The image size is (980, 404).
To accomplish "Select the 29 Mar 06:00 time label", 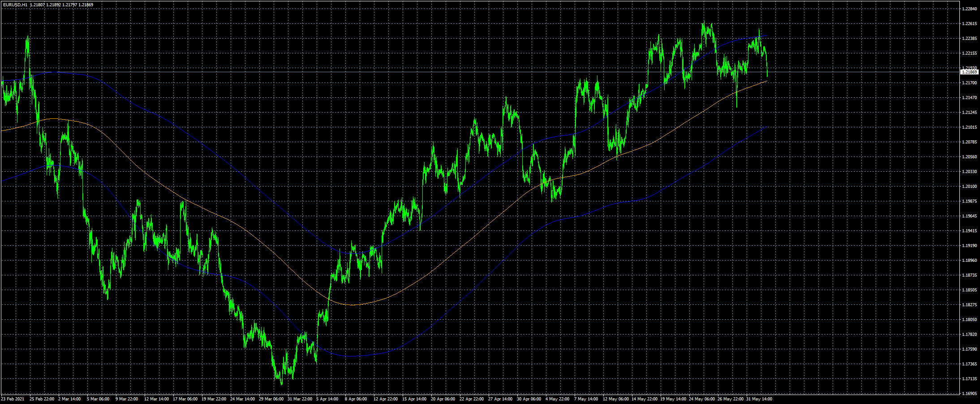I will (x=271, y=399).
